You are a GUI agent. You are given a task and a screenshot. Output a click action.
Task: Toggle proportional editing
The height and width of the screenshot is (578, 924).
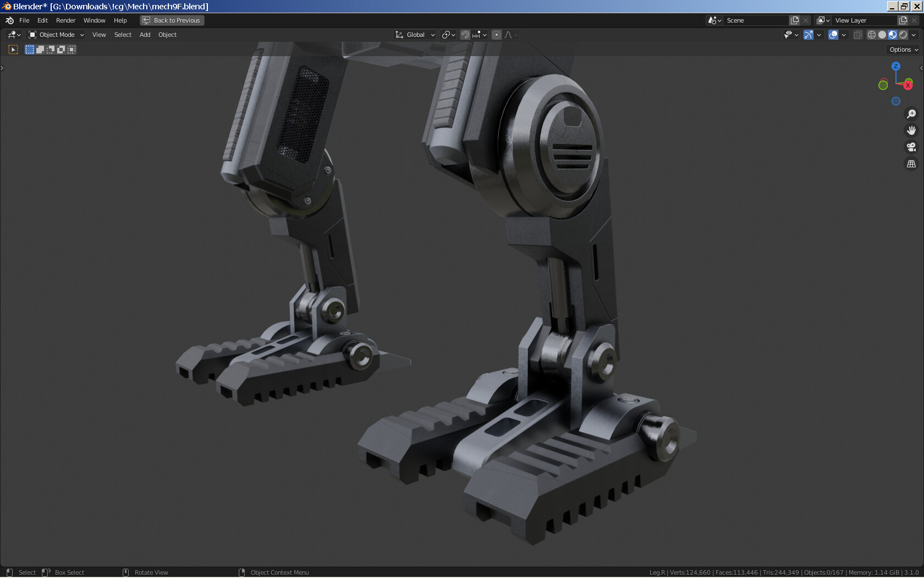tap(496, 34)
